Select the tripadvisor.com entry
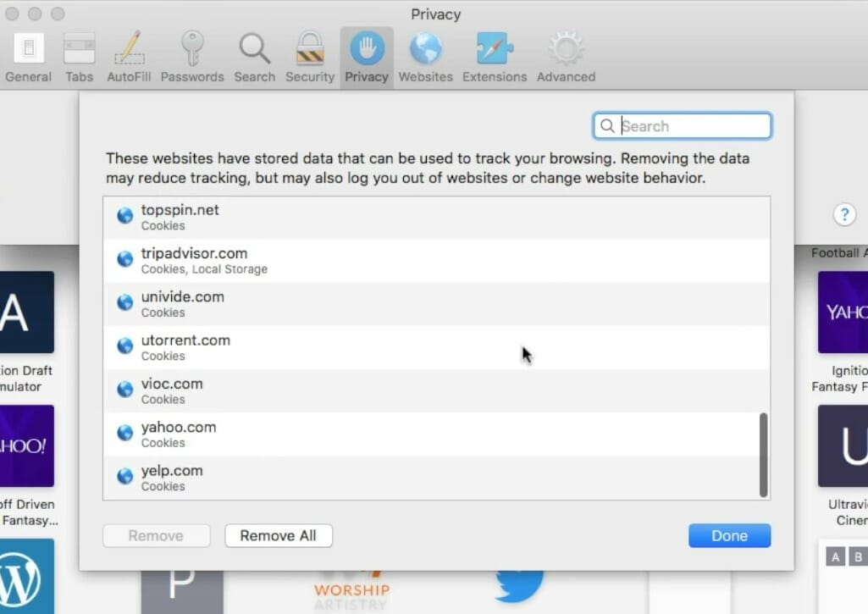The height and width of the screenshot is (614, 868). point(436,261)
